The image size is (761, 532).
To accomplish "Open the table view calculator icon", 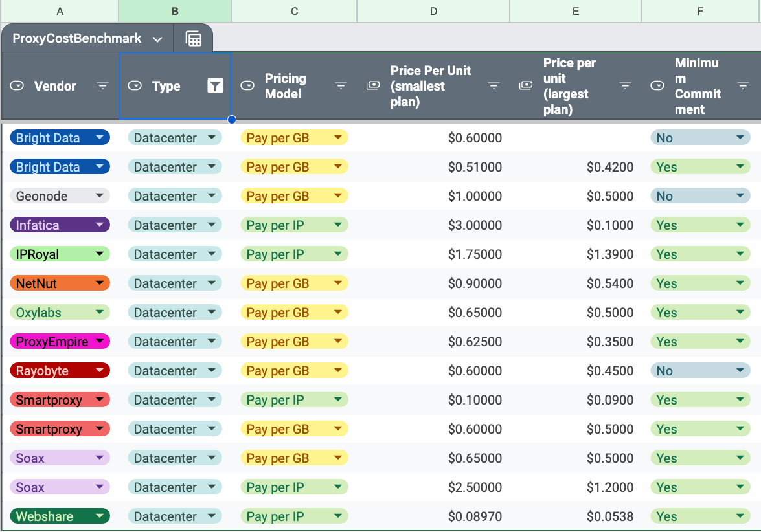I will click(194, 38).
